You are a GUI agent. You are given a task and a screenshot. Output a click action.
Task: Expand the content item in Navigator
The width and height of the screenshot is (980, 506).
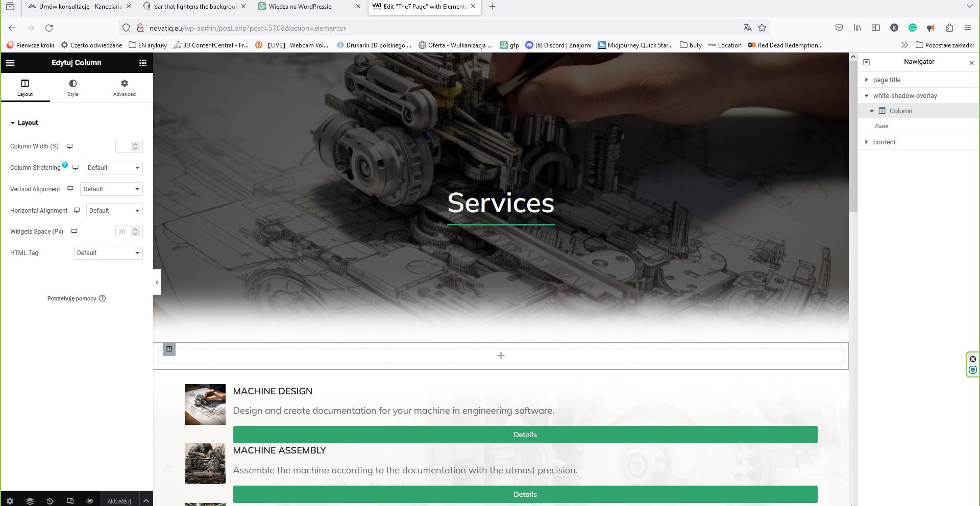866,142
